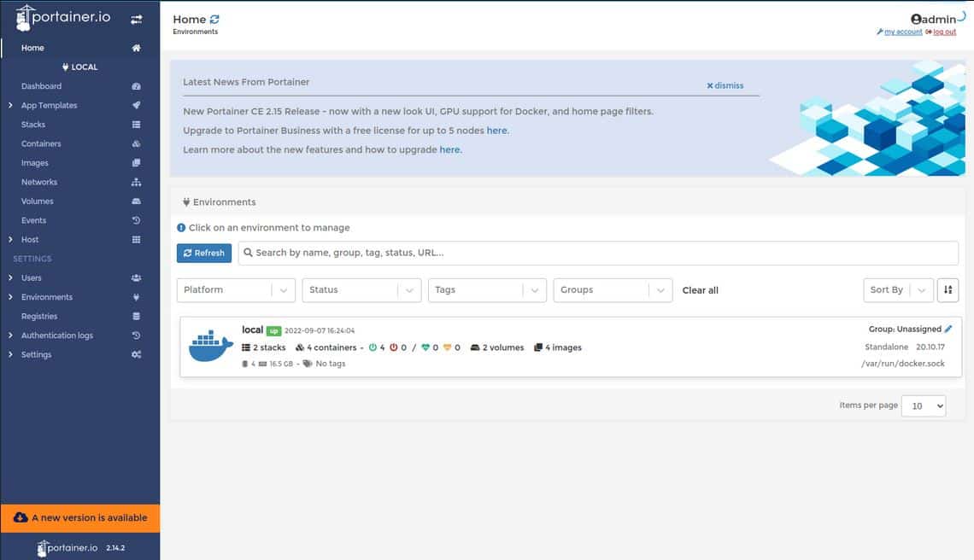Click the Authentication logs history icon
This screenshot has width=974, height=560.
(x=136, y=335)
